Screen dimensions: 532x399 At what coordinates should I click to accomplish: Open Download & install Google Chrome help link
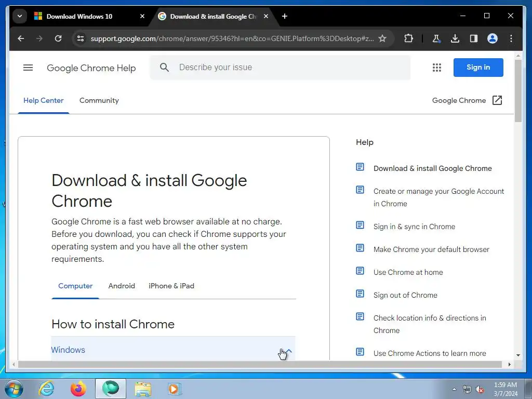point(433,168)
